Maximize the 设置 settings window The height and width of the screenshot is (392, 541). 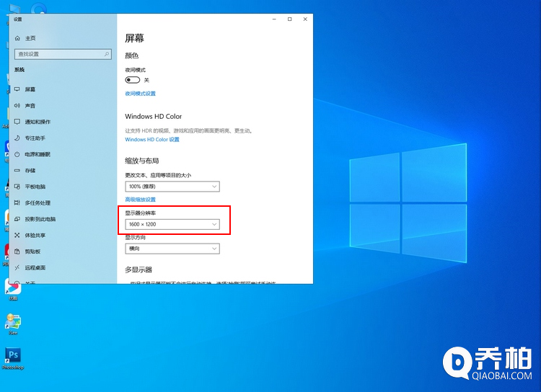click(x=290, y=19)
